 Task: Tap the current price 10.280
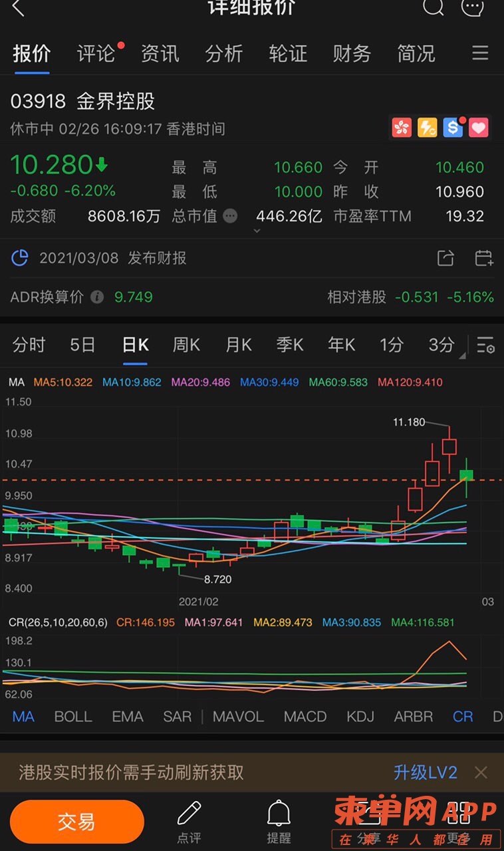51,164
